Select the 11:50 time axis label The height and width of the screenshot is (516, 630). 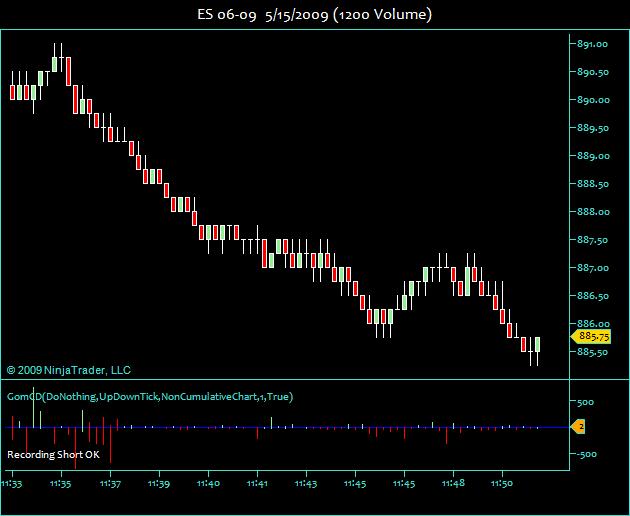(502, 483)
